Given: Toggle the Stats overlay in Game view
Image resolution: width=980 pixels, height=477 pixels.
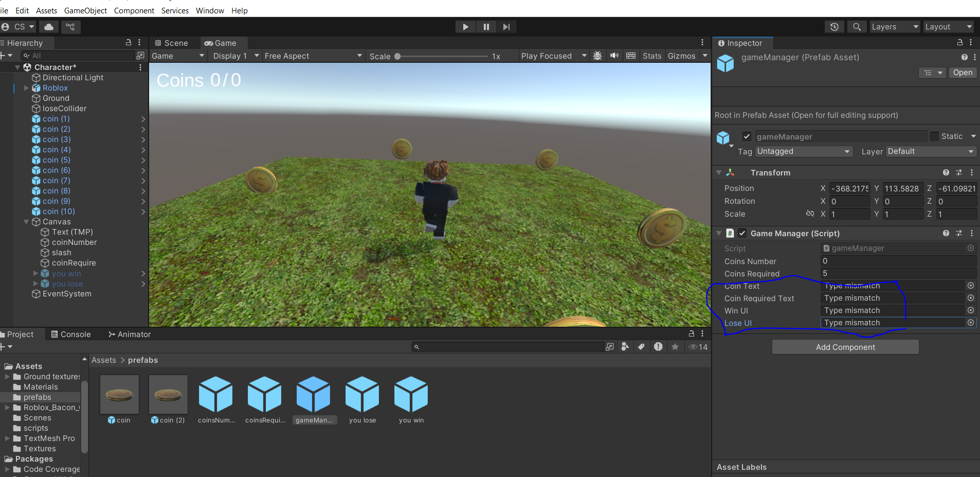Looking at the screenshot, I should pyautogui.click(x=652, y=56).
